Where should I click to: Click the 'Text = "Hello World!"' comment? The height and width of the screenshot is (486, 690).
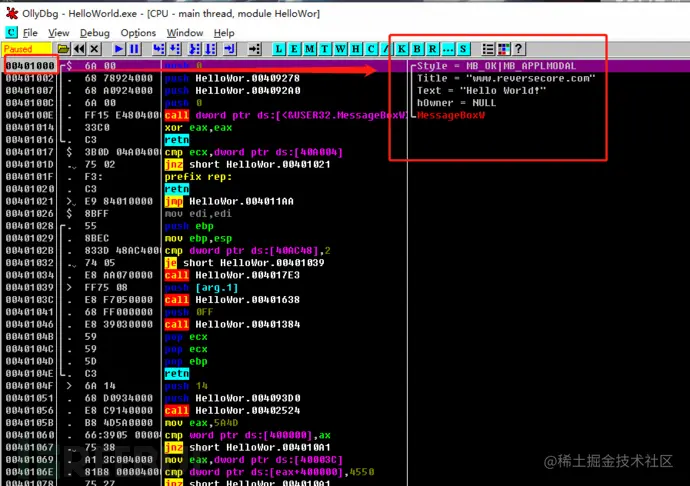click(481, 91)
